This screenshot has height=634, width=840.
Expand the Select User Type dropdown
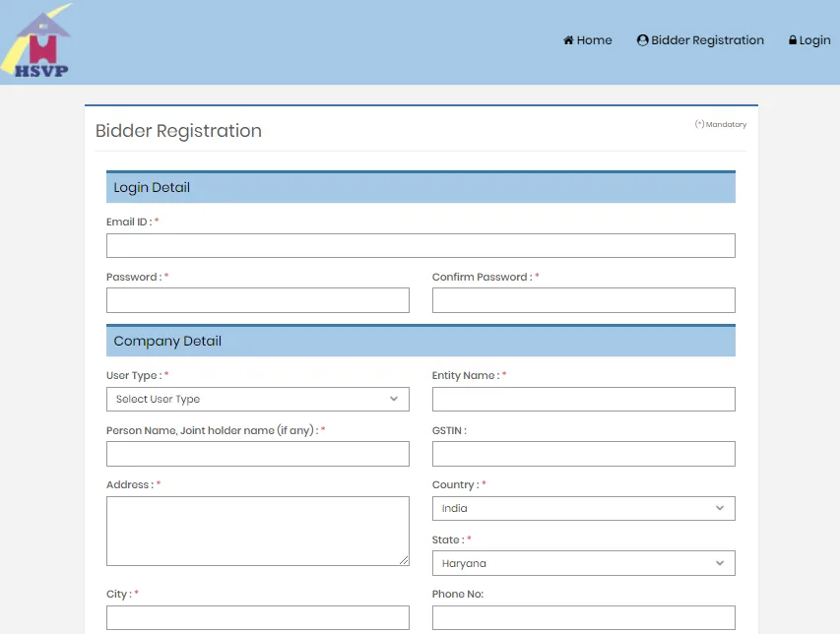[x=257, y=399]
